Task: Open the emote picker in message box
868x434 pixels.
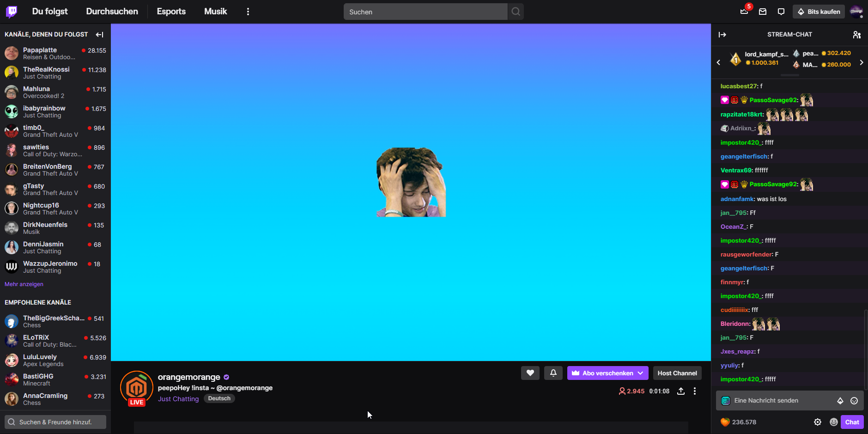Action: tap(854, 401)
